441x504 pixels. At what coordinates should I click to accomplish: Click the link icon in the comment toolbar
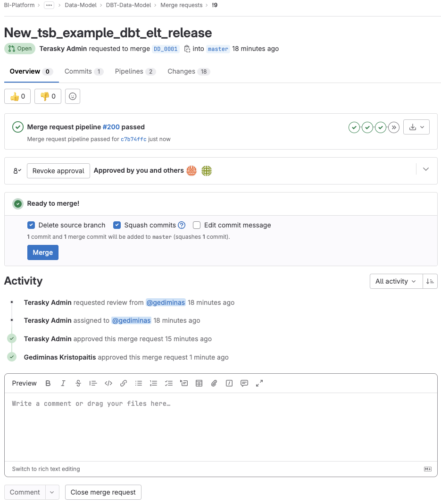click(x=124, y=383)
